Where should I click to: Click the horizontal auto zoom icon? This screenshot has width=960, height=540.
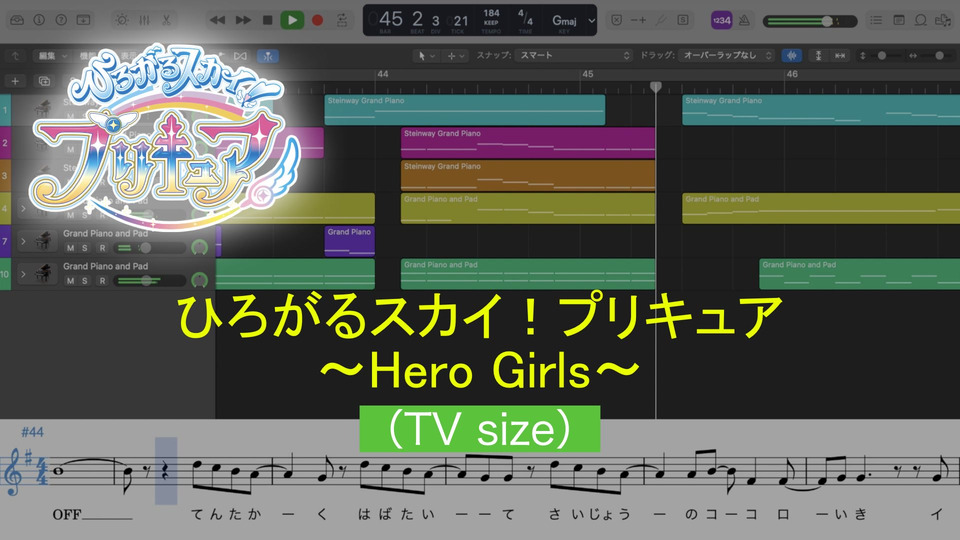[x=840, y=56]
